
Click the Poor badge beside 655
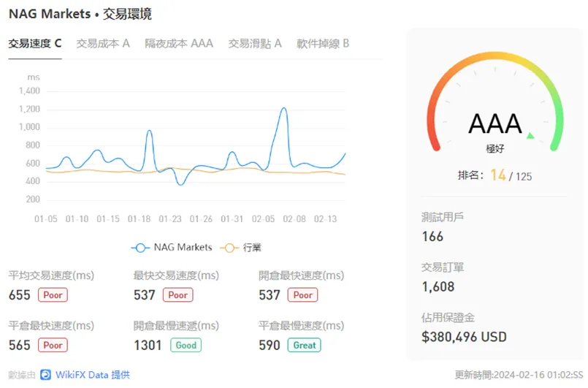[x=53, y=295]
